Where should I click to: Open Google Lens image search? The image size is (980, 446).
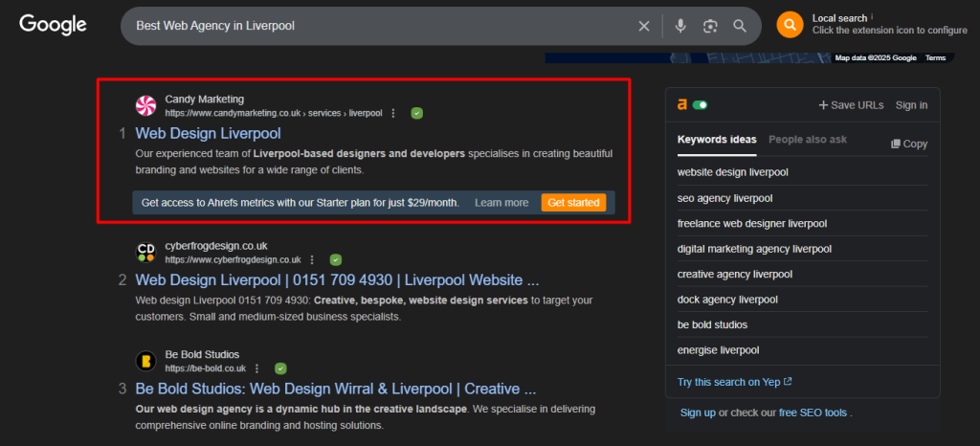tap(710, 26)
